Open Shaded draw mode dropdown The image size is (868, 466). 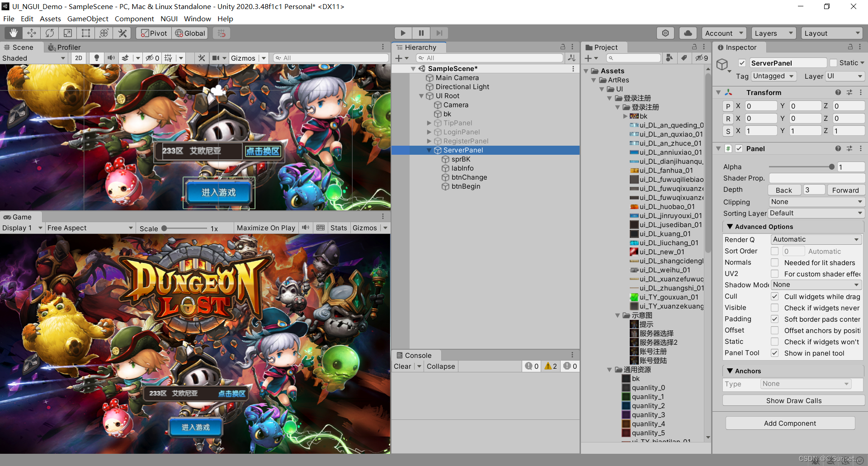click(34, 58)
